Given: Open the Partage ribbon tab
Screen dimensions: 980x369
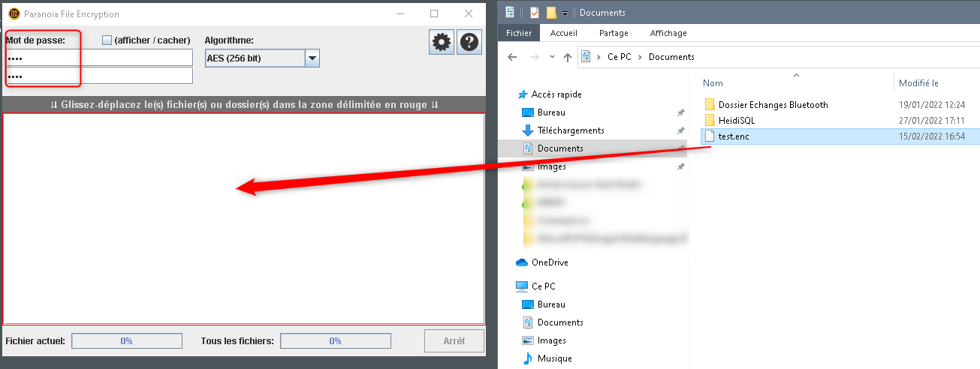Looking at the screenshot, I should coord(614,33).
